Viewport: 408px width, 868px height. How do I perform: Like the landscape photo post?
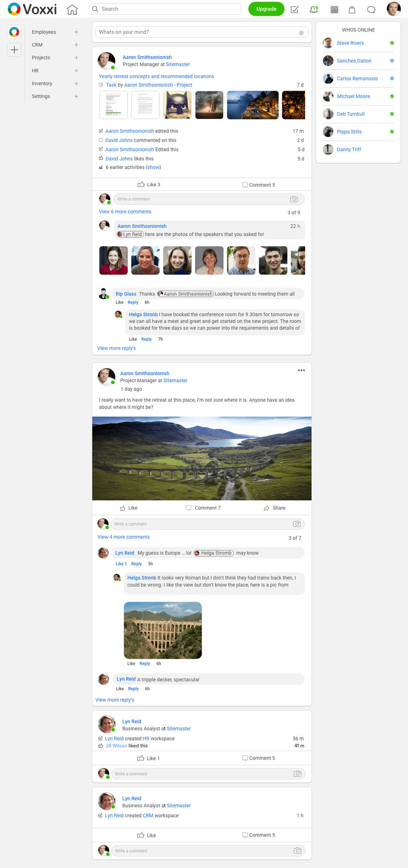(129, 508)
